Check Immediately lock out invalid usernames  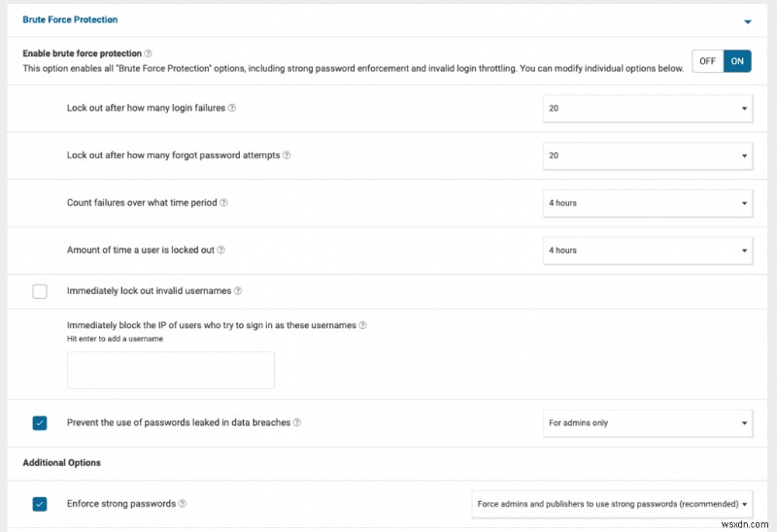click(40, 290)
